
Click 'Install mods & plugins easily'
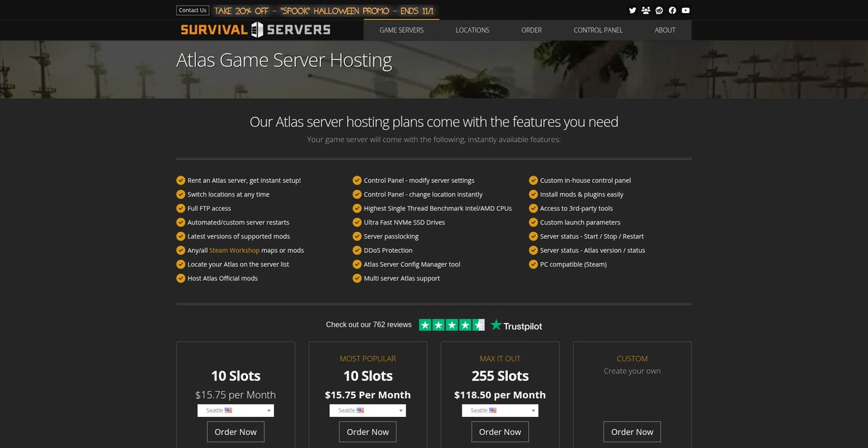coord(582,194)
